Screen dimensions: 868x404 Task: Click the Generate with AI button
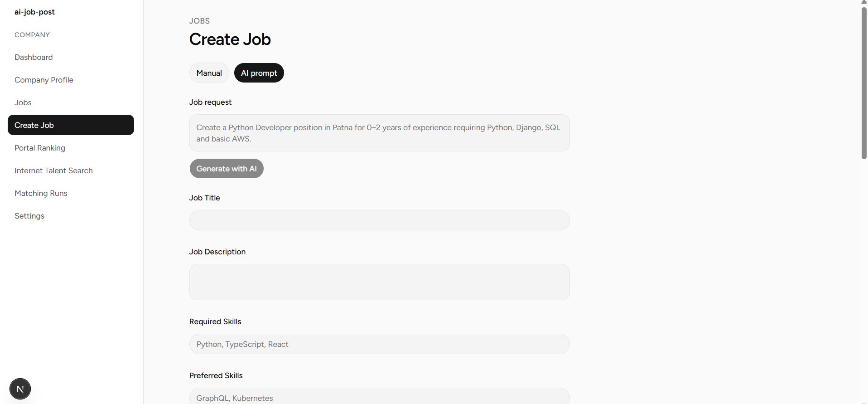(227, 169)
